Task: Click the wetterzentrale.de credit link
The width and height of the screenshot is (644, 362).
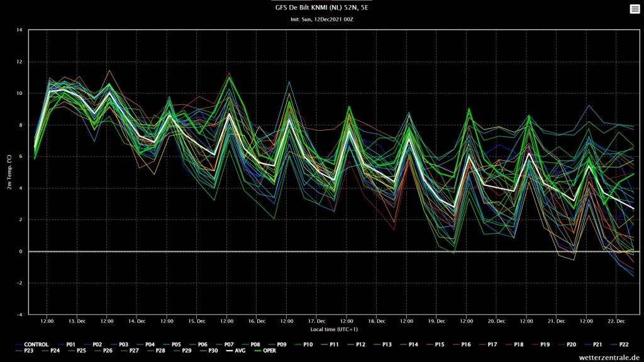Action: click(609, 358)
